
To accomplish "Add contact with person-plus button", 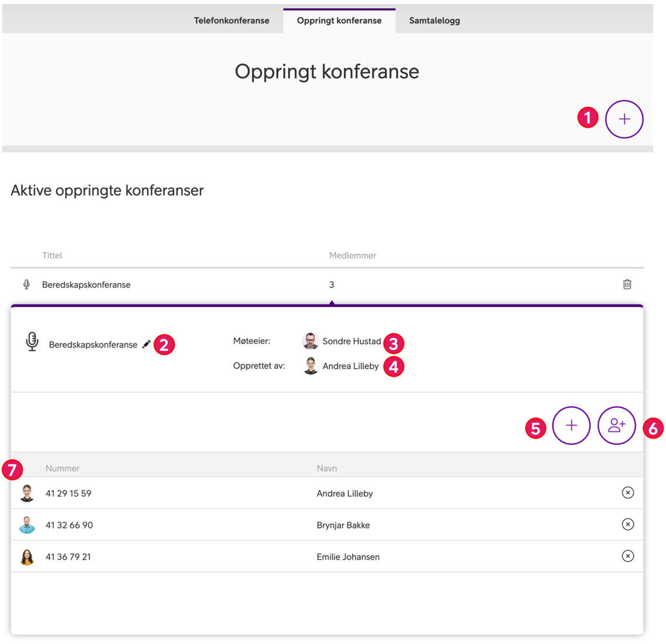I will click(616, 425).
